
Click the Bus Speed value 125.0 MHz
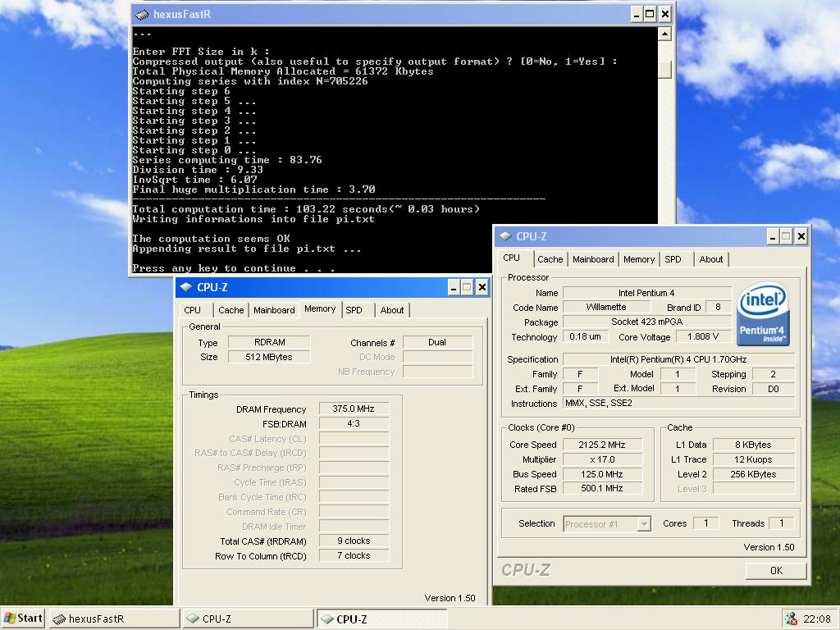click(602, 474)
